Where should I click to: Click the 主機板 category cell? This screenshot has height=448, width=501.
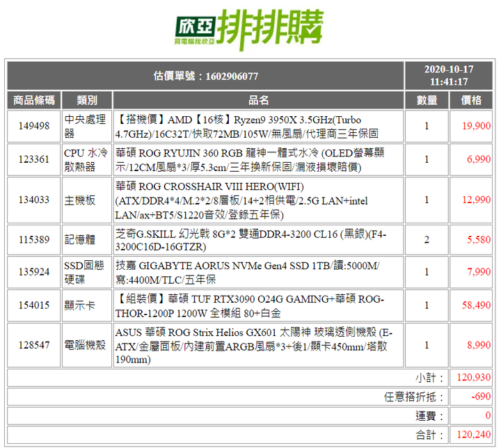pyautogui.click(x=87, y=200)
